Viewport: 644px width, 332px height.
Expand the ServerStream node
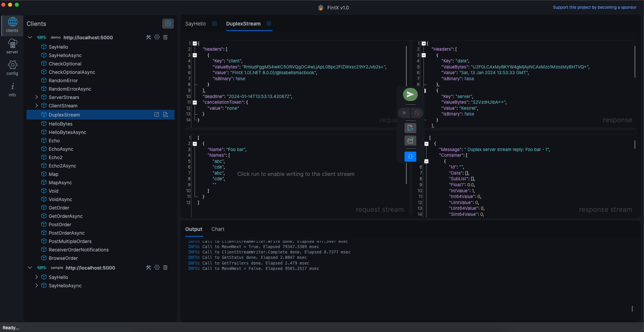point(37,97)
